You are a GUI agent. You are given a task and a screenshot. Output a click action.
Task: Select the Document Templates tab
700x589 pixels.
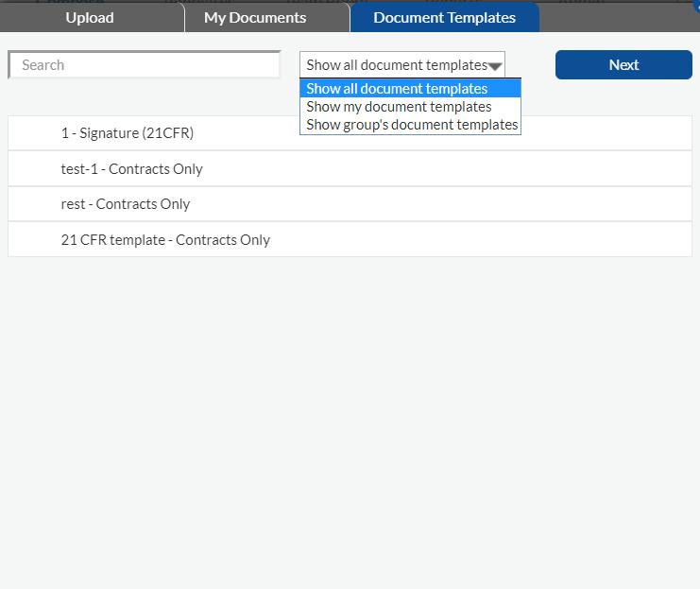tap(445, 18)
